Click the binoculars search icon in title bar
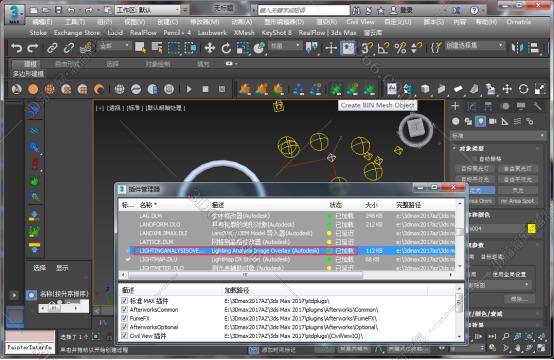The height and width of the screenshot is (360, 554). [356, 10]
